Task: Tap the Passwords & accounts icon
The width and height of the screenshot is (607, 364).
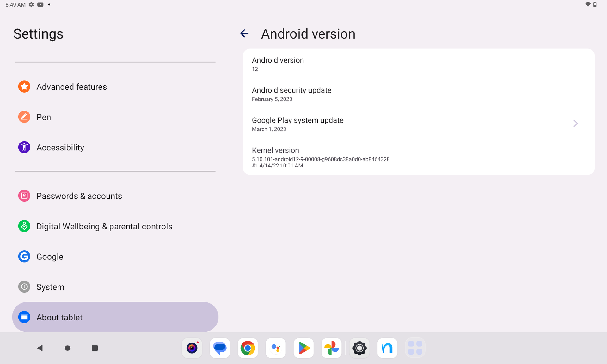Action: pyautogui.click(x=24, y=196)
